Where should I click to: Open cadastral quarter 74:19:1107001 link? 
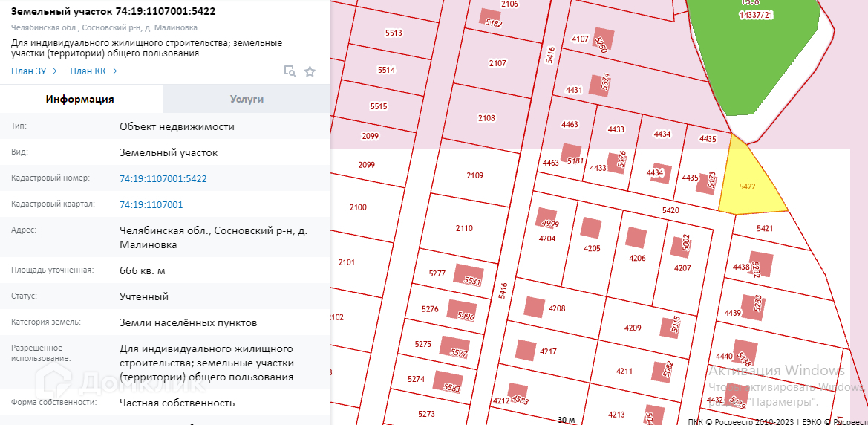151,204
